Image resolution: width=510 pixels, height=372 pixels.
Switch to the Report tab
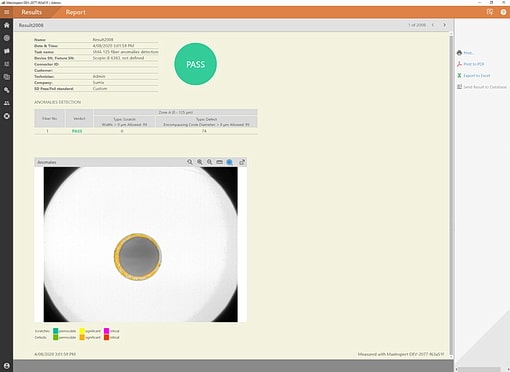click(75, 12)
